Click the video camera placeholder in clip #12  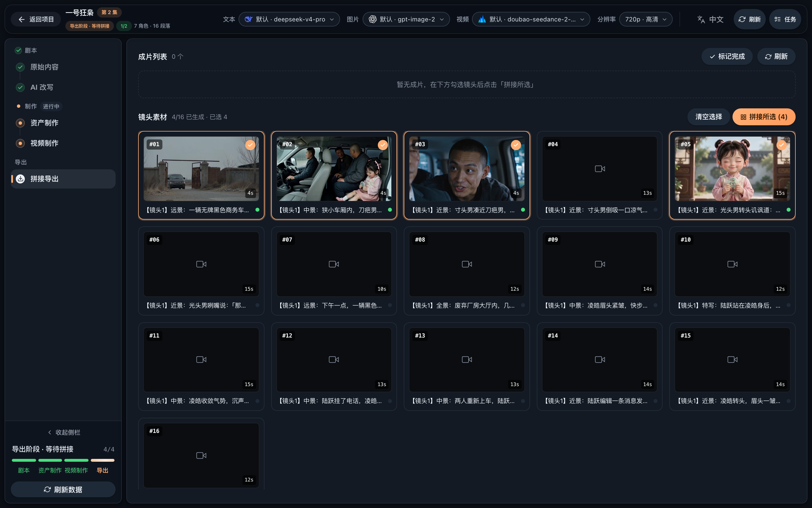click(x=334, y=360)
